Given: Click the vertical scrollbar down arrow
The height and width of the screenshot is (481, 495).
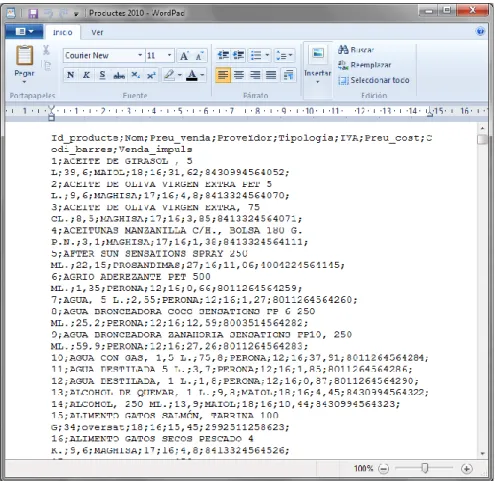Looking at the screenshot, I should [482, 453].
